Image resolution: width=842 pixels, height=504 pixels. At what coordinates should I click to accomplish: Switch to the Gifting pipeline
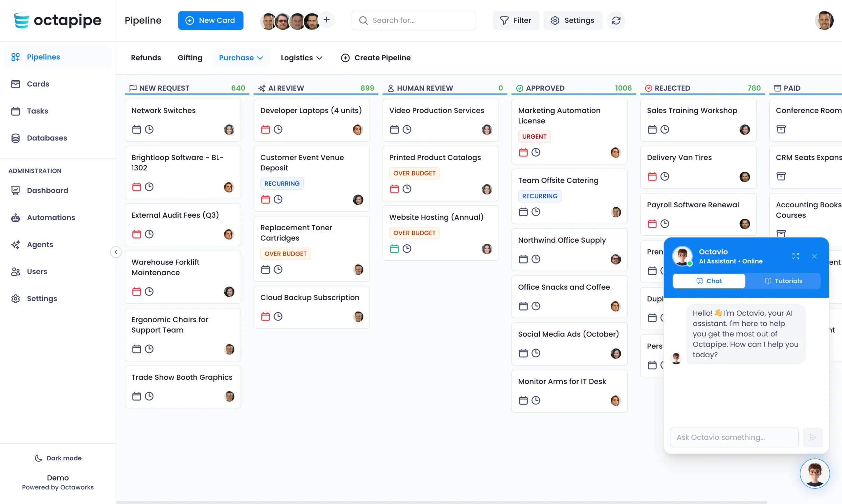tap(190, 58)
